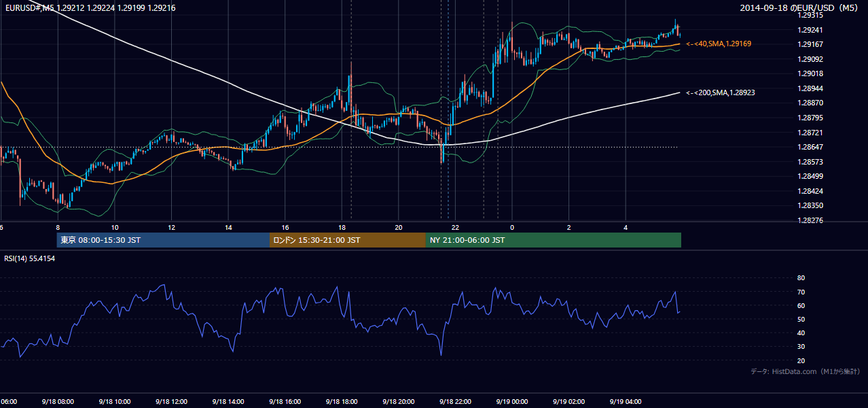Click the hour '18' label under price chart

(x=342, y=227)
